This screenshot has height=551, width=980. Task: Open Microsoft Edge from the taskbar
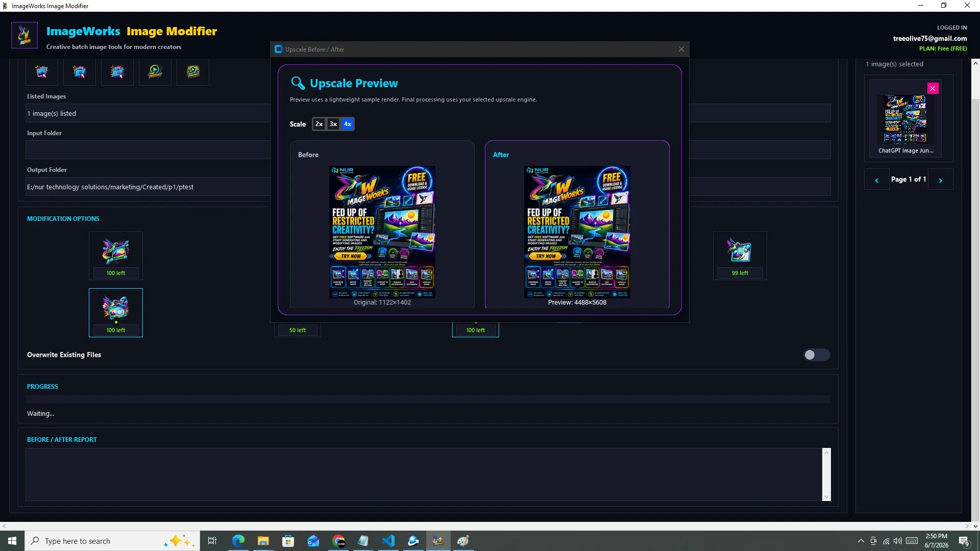click(238, 541)
